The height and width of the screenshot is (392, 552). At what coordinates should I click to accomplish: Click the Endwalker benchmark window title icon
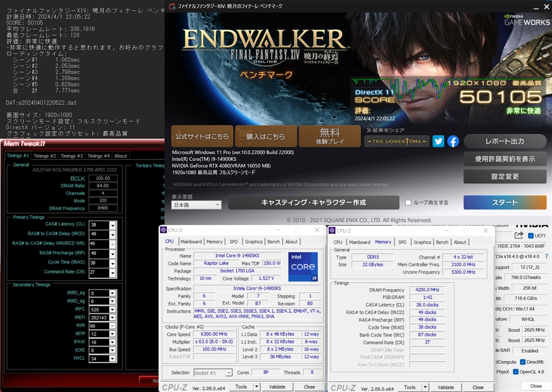click(172, 6)
